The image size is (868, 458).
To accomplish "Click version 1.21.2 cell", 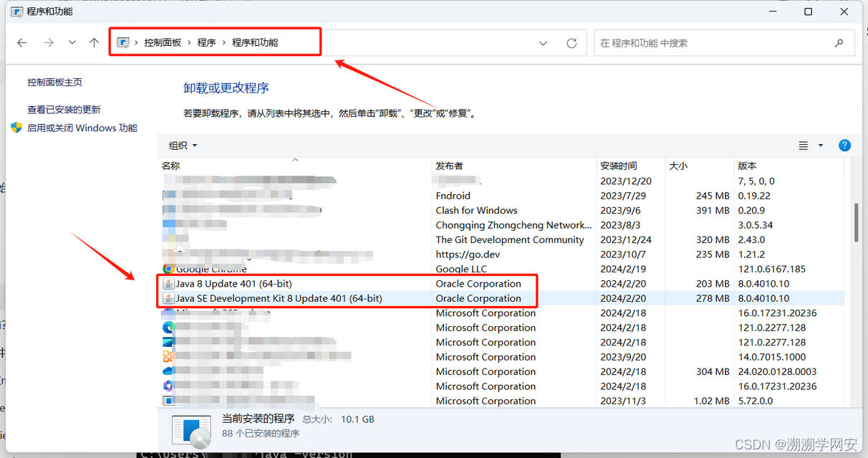I will (x=751, y=254).
